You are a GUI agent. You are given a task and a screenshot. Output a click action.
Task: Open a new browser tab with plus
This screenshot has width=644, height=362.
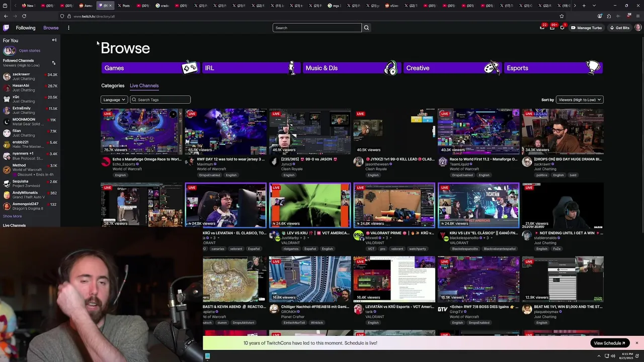(584, 6)
